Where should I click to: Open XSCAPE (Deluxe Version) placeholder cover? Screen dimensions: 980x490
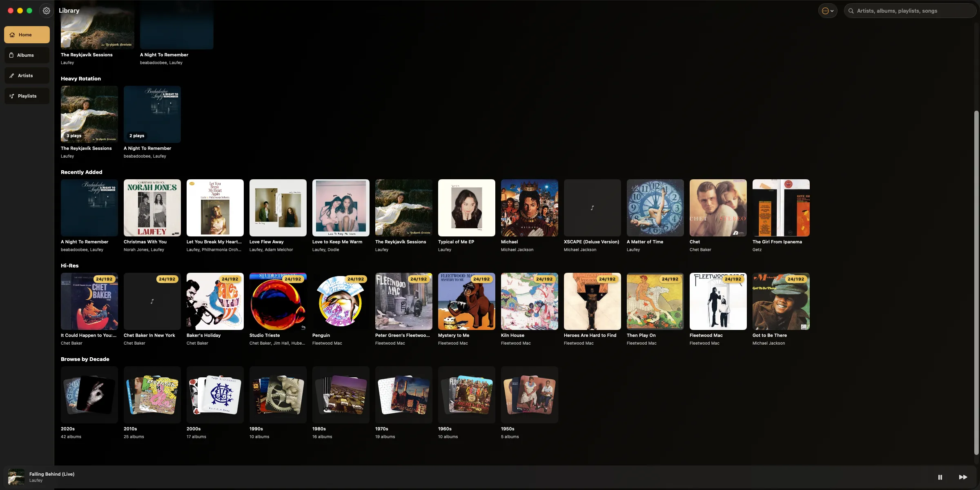click(x=592, y=208)
